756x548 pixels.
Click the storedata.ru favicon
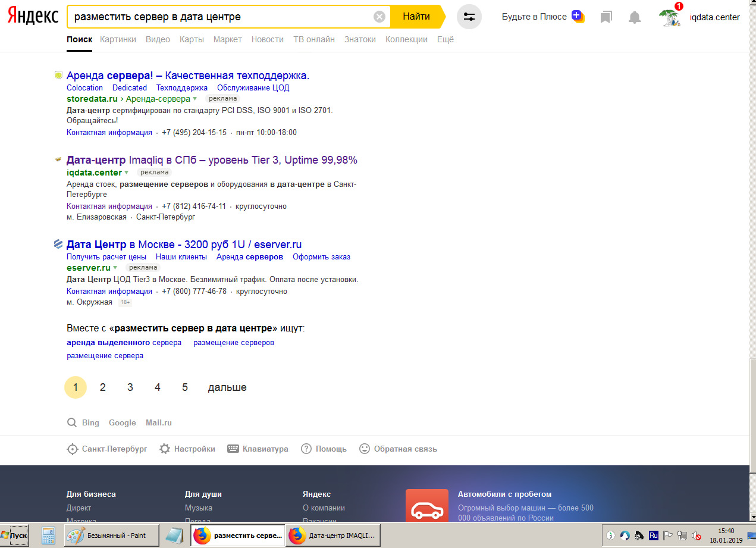[58, 75]
